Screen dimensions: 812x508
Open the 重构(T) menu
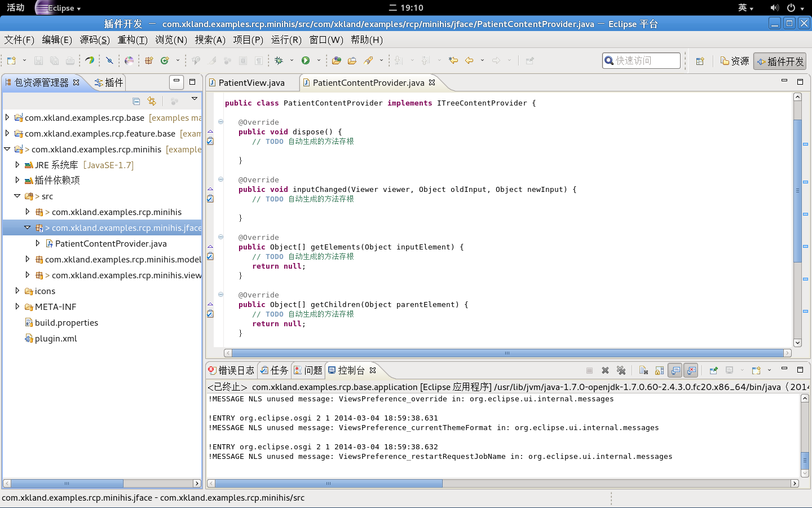(133, 40)
